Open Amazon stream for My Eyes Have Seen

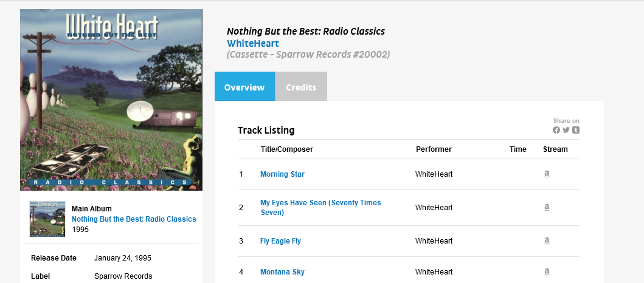[x=547, y=208]
